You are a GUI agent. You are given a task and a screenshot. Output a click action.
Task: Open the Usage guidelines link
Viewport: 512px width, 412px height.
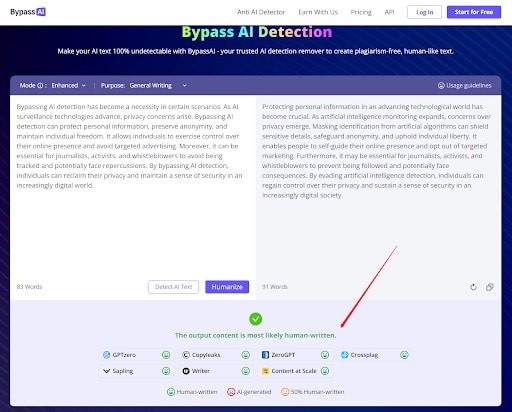point(464,85)
